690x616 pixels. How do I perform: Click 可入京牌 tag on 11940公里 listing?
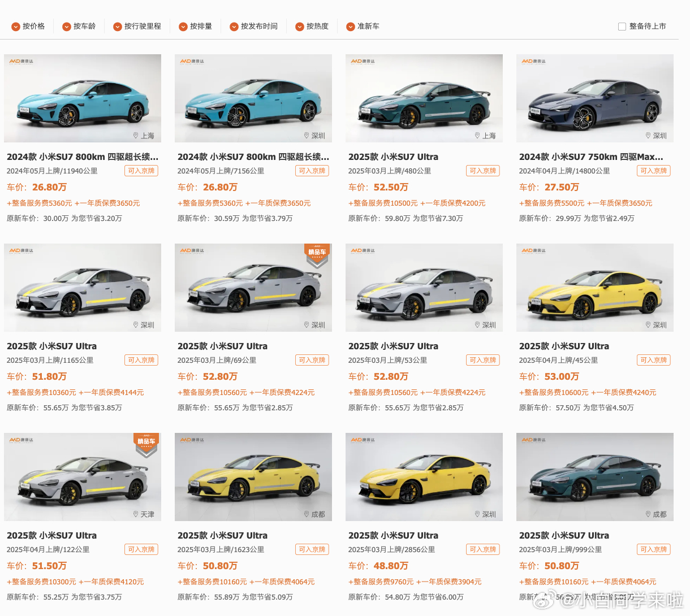coord(141,171)
